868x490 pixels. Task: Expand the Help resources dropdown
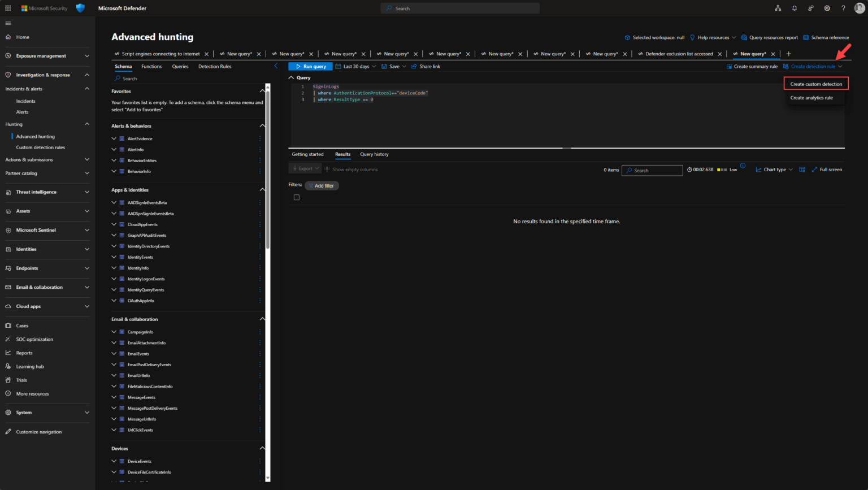712,37
